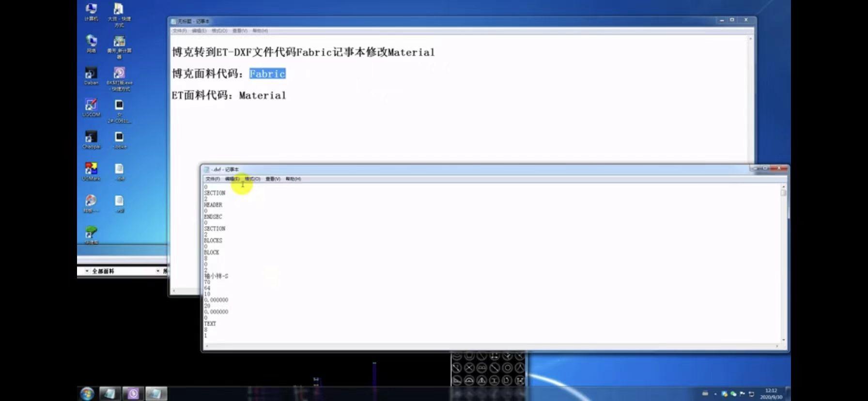Screen dimensions: 868x401
Task: Open 格式(O) menu in untitled Notepad
Action: pyautogui.click(x=219, y=31)
